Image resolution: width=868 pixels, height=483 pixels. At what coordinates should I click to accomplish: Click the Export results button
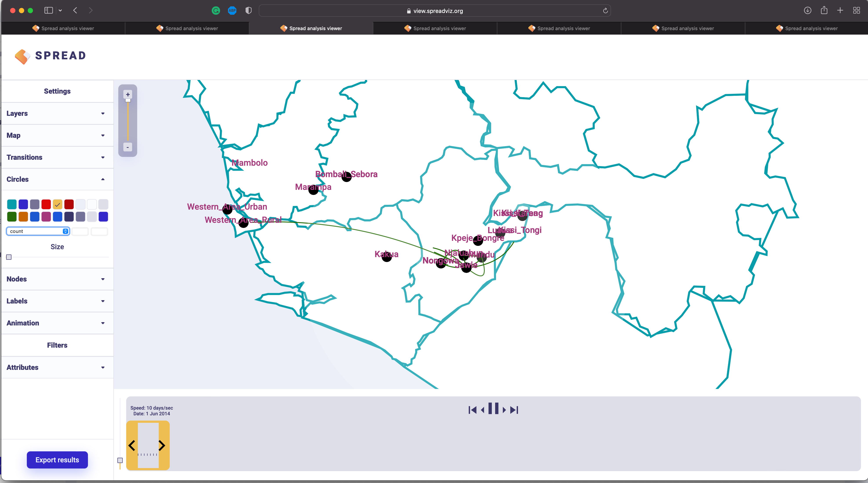click(x=57, y=460)
